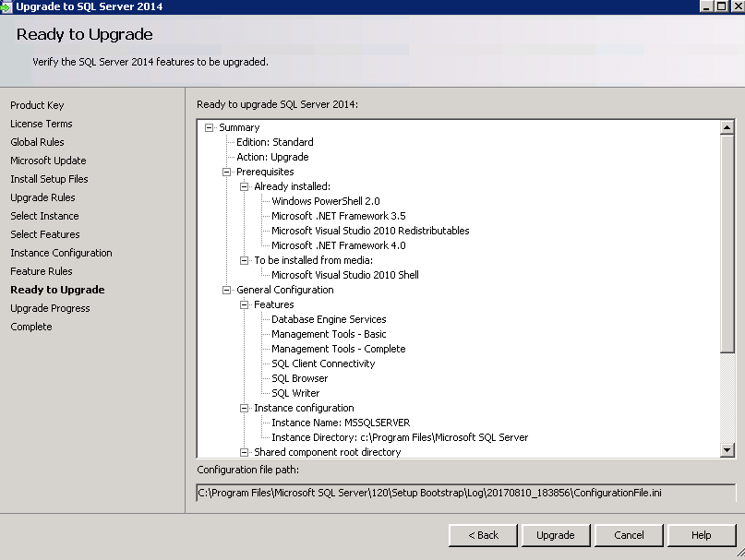Viewport: 745px width, 560px height.
Task: Open the Global Rules step
Action: pyautogui.click(x=37, y=142)
